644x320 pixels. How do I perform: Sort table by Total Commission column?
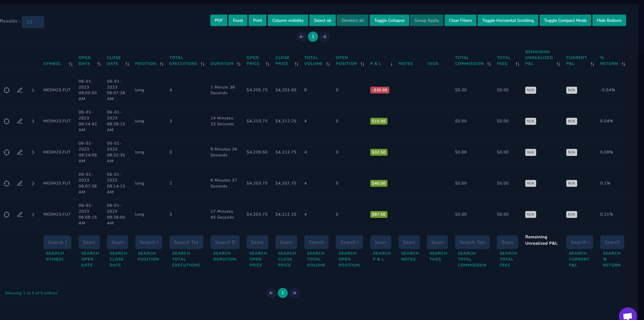tap(489, 64)
